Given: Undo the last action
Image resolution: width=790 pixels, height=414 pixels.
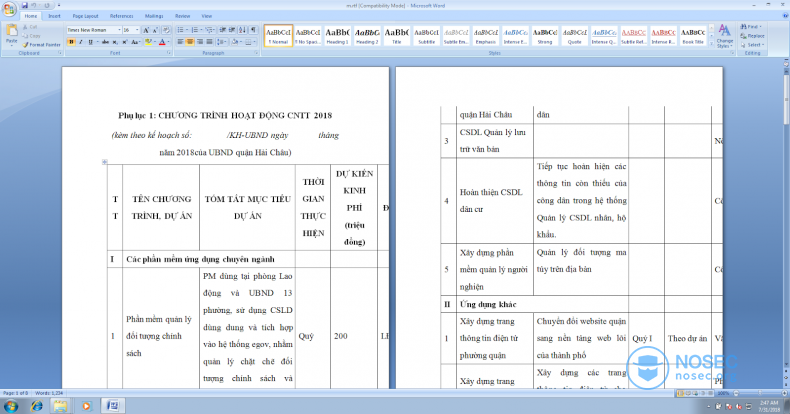Looking at the screenshot, I should click(34, 6).
